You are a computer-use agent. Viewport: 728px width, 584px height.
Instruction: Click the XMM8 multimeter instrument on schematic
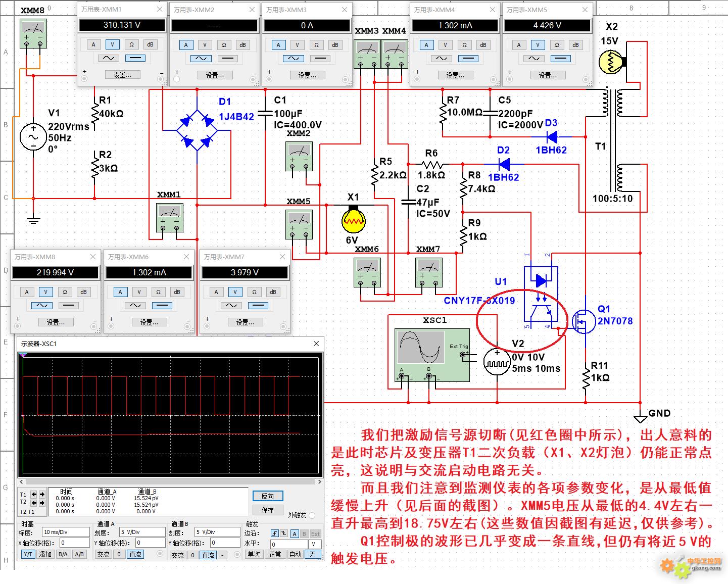tap(33, 34)
